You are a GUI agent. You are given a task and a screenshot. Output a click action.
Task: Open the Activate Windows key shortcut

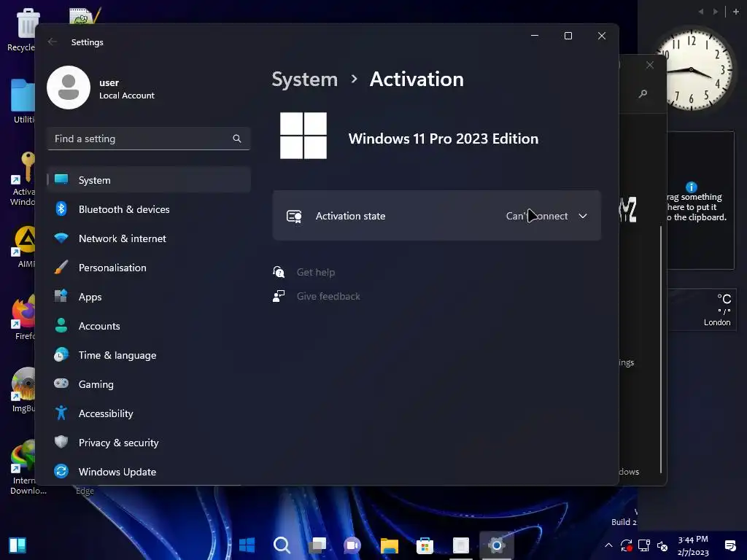coord(23,179)
